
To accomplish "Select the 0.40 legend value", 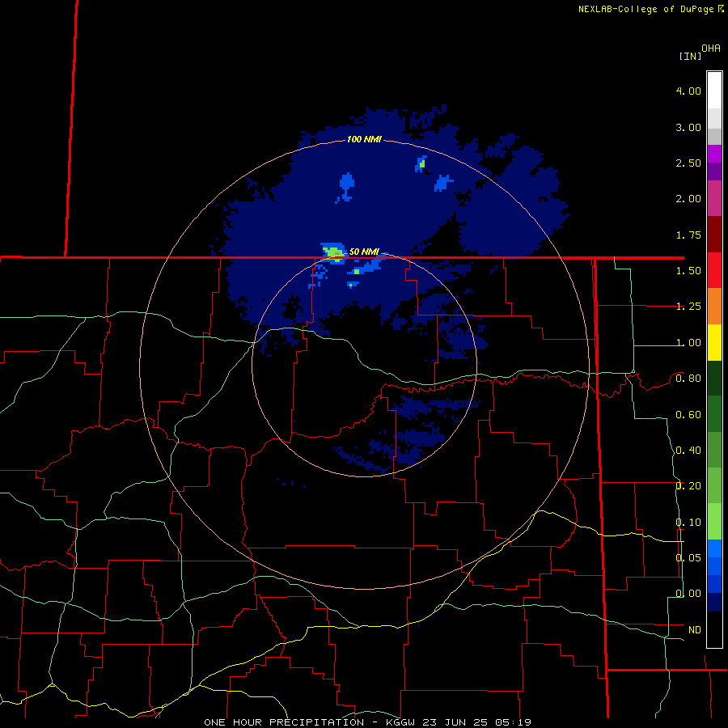I will [x=688, y=451].
